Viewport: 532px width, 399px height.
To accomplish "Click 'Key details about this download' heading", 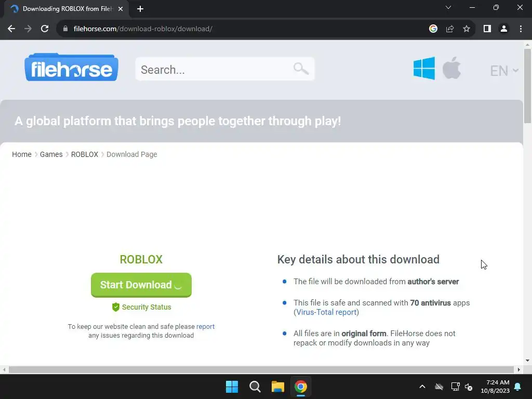I will coord(358,260).
